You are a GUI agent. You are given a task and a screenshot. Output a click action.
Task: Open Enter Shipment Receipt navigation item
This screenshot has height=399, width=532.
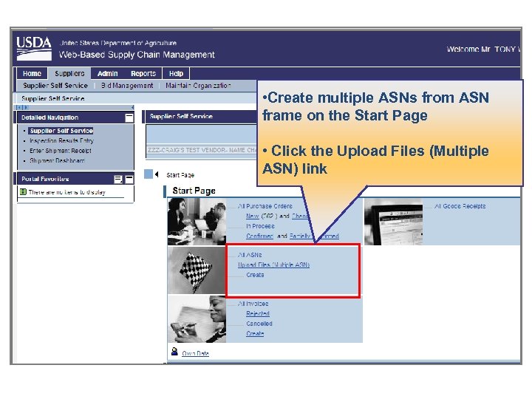[61, 151]
